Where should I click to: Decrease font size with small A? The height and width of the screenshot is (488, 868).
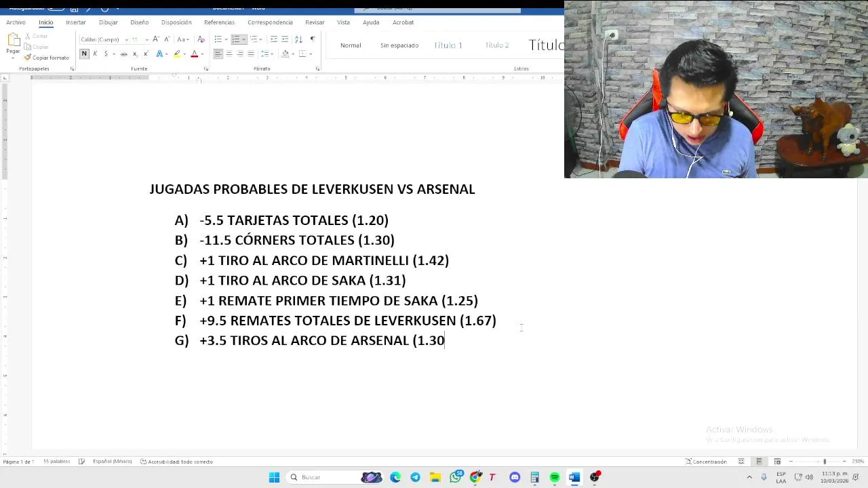coord(166,39)
